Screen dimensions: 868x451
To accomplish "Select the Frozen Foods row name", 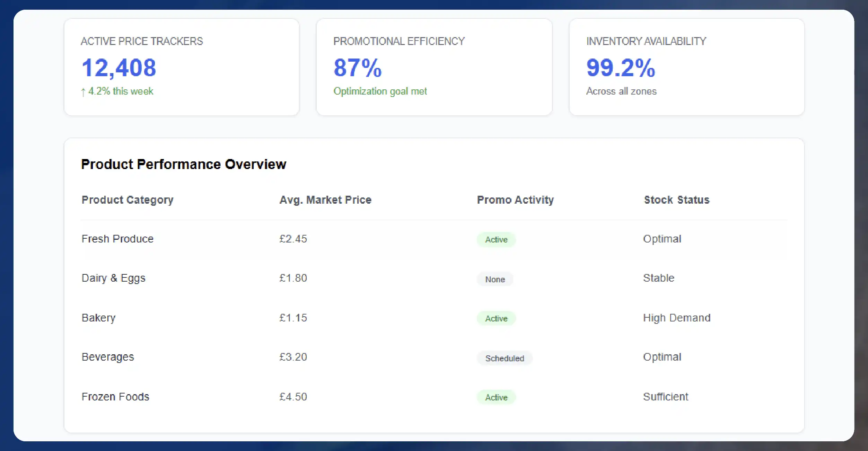I will pyautogui.click(x=115, y=397).
